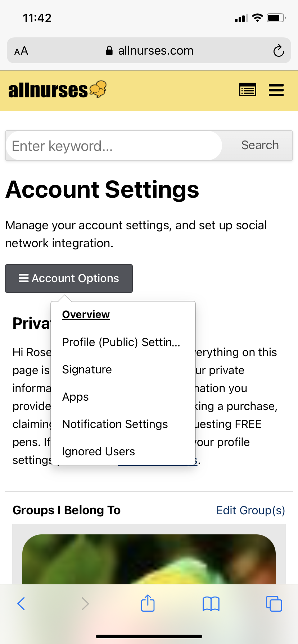Show open tabs in Safari
298x644 pixels.
[x=274, y=604]
